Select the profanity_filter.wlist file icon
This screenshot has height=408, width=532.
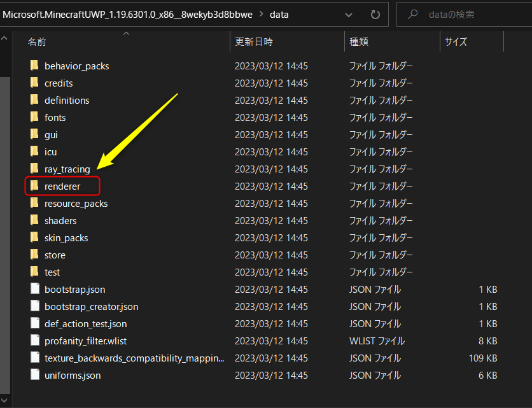pyautogui.click(x=34, y=341)
